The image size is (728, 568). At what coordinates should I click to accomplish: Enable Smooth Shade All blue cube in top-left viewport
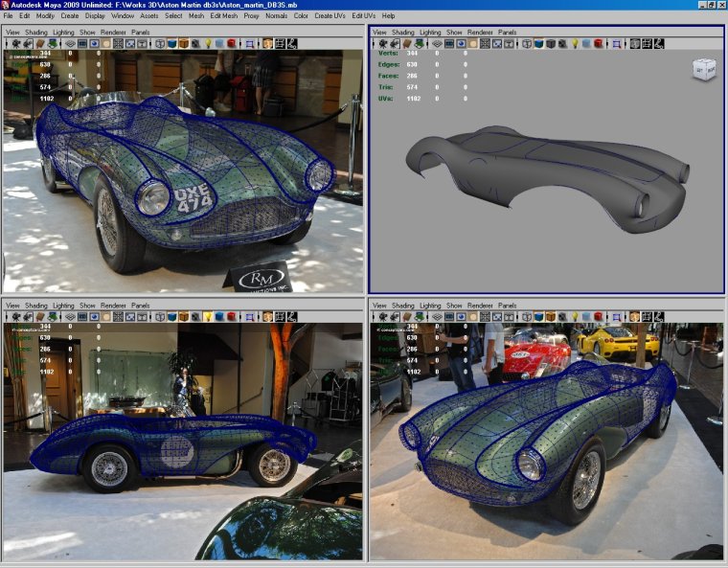coord(171,44)
